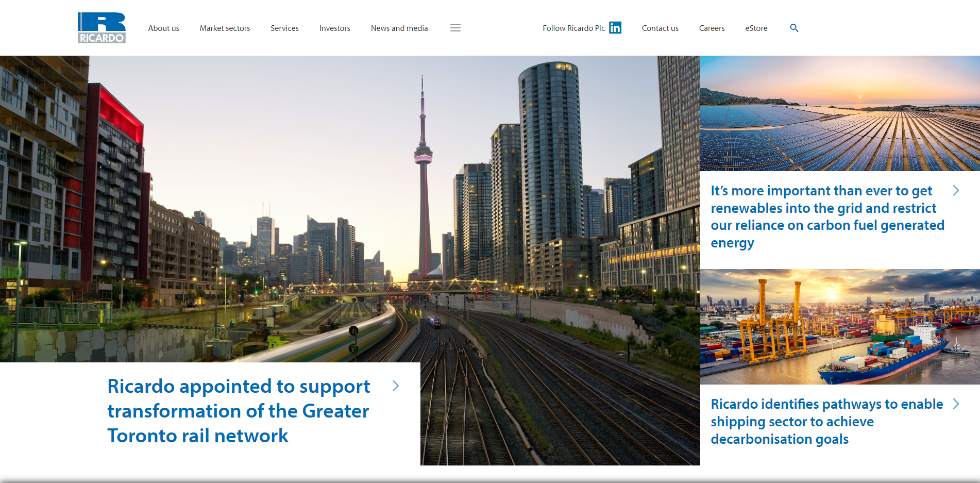The image size is (980, 483).
Task: Open the hamburger menu icon
Action: [x=455, y=28]
